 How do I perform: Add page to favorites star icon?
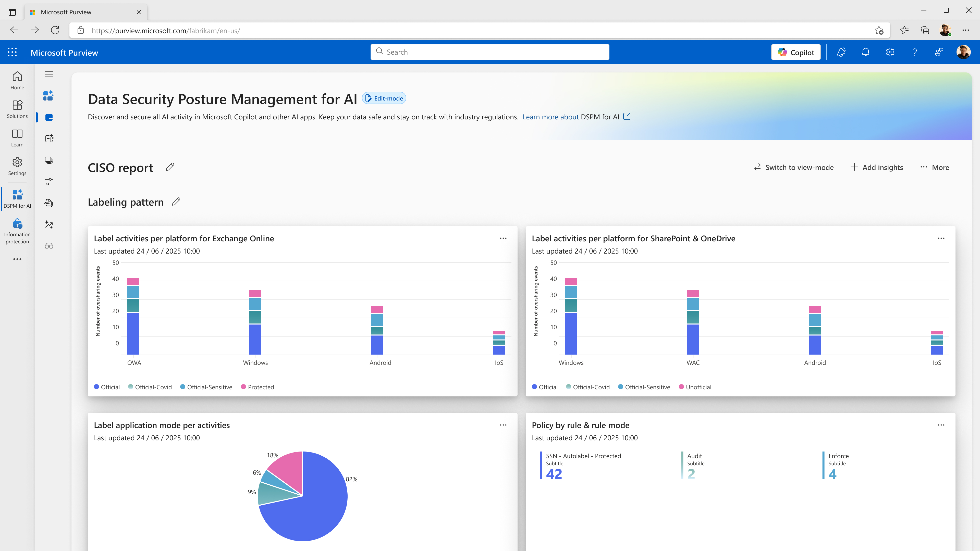pyautogui.click(x=878, y=30)
